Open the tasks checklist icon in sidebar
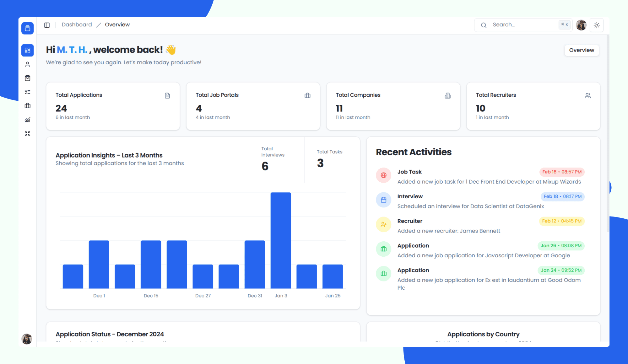Image resolution: width=628 pixels, height=364 pixels. pos(28,92)
